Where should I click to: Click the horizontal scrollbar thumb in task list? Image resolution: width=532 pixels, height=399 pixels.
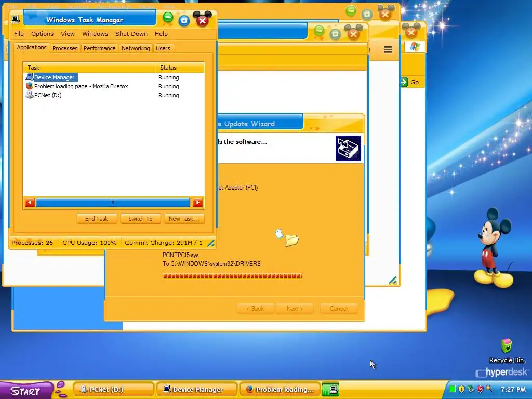point(113,203)
